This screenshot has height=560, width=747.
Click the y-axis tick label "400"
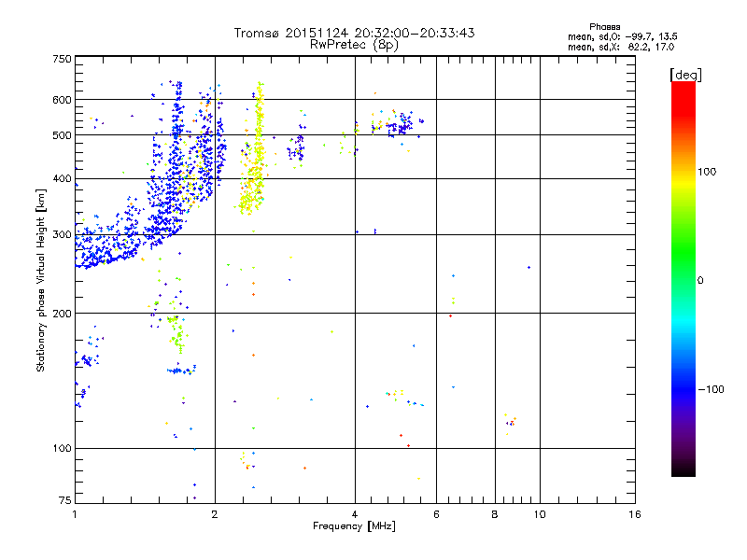(x=62, y=179)
